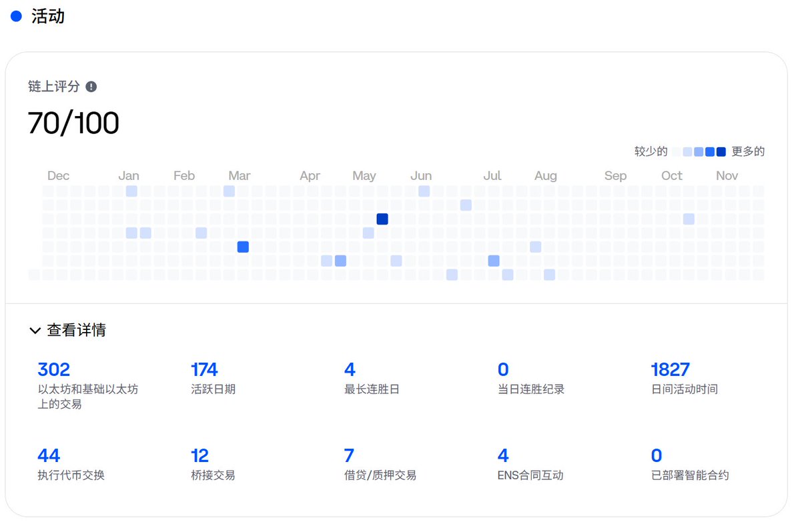Click the 4 最长连胜日 statistic
Screen dimensions: 800x532
tap(350, 369)
